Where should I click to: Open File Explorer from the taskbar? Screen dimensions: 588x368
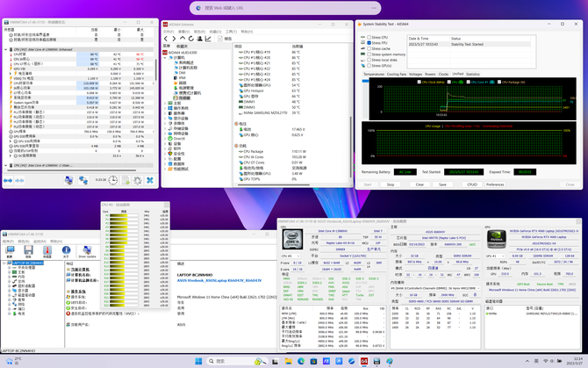(x=288, y=361)
